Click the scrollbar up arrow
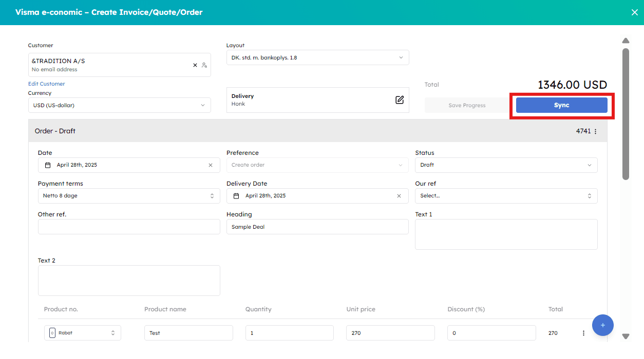Image resolution: width=644 pixels, height=359 pixels. [626, 41]
